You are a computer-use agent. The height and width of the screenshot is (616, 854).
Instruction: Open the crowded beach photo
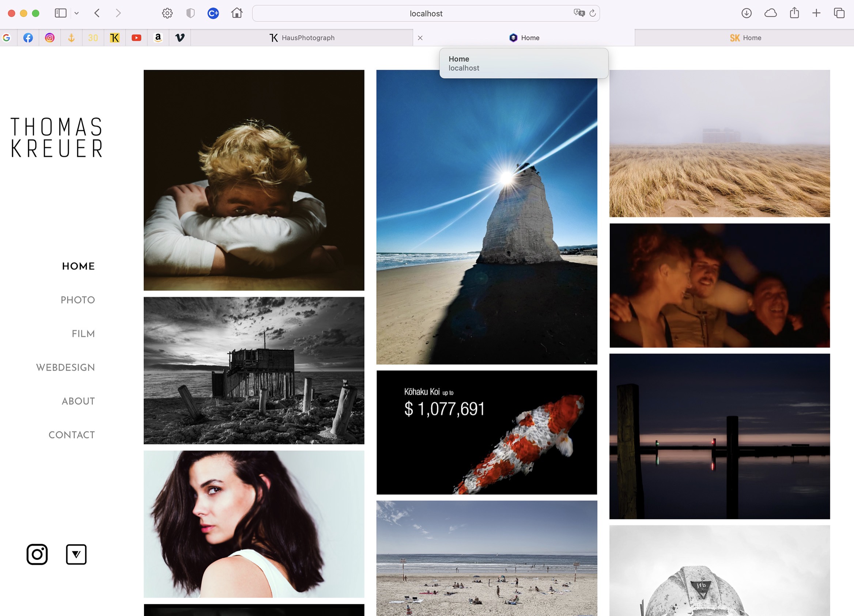tap(487, 558)
